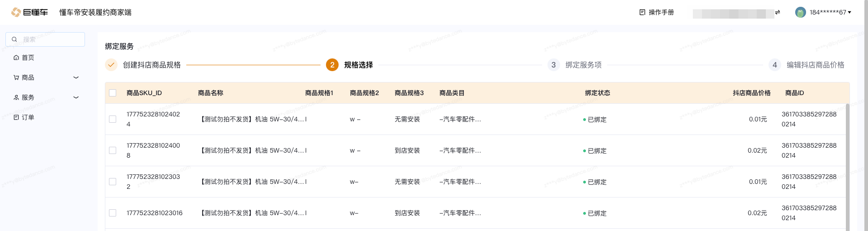Viewport: 868px width, 231px height.
Task: Click the 首页 home icon
Action: coord(16,58)
